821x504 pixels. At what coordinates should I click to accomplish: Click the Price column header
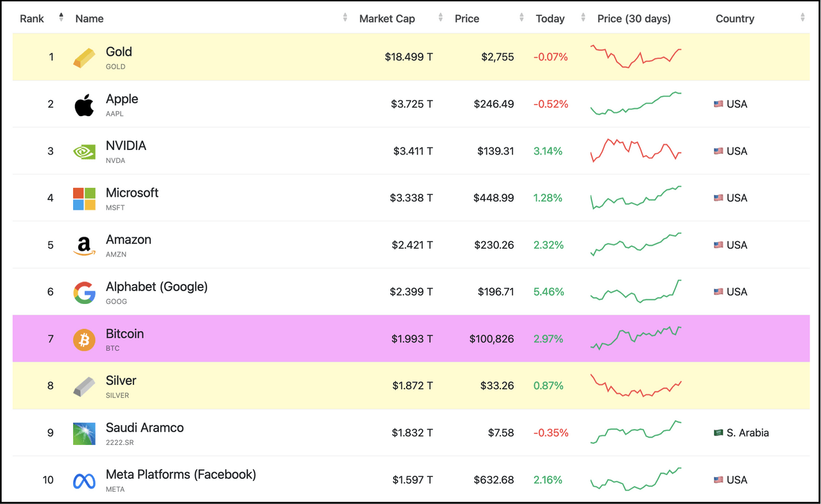pos(467,19)
